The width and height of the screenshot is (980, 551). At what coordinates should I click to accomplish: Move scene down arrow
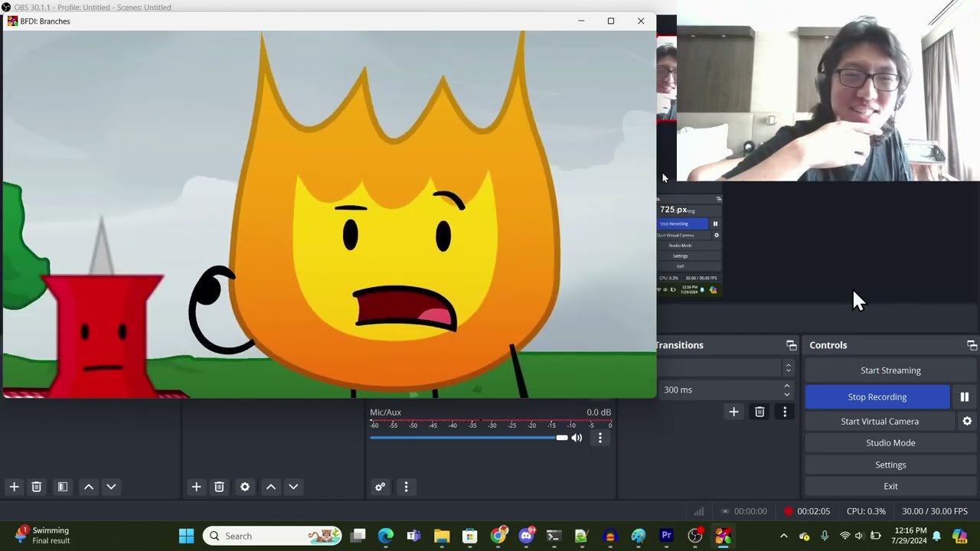[x=111, y=487]
